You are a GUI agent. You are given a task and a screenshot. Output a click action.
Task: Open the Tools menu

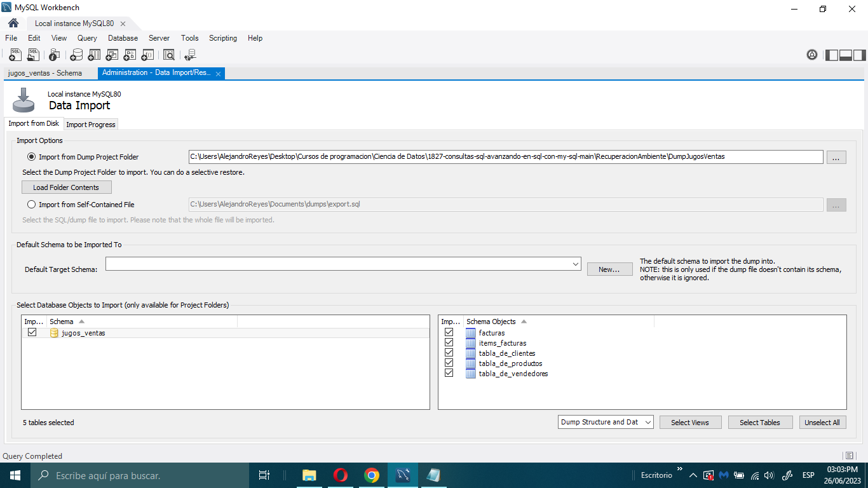point(190,38)
